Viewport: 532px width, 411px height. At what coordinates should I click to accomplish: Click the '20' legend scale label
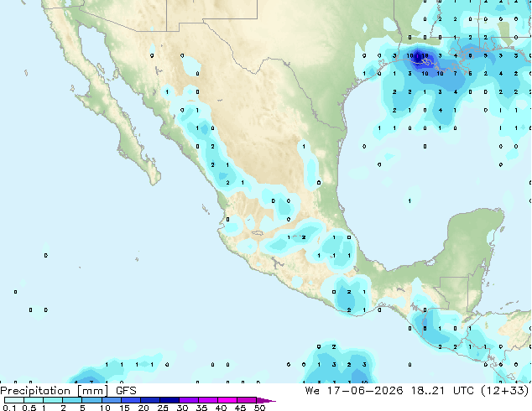pos(143,408)
